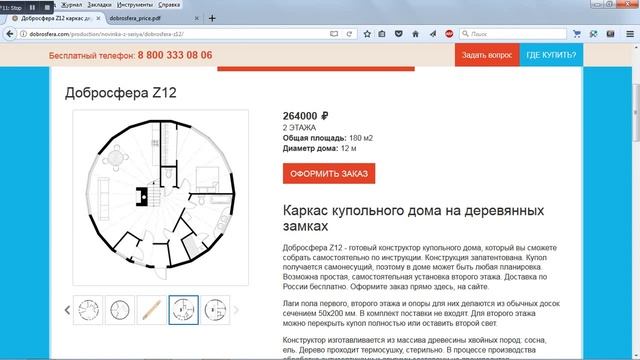Open the site information icon in address bar

(24, 34)
